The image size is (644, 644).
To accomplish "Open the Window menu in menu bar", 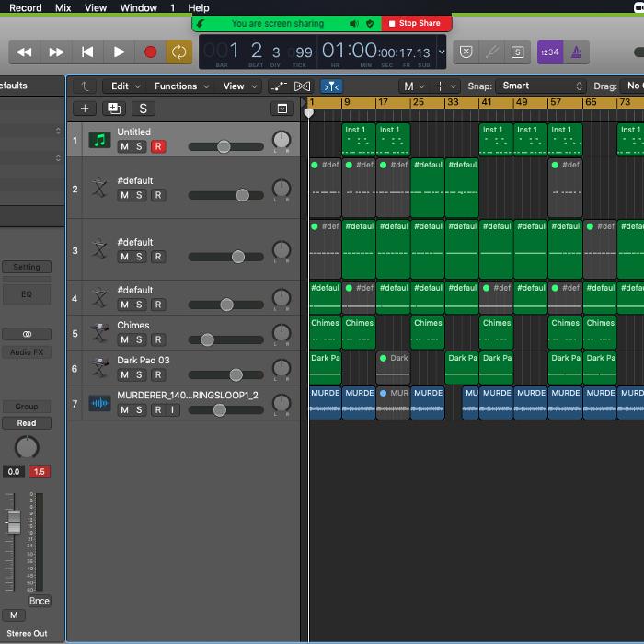I will click(138, 7).
